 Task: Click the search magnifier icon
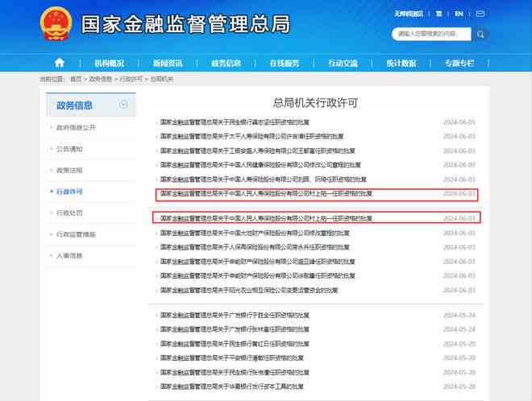(x=480, y=35)
